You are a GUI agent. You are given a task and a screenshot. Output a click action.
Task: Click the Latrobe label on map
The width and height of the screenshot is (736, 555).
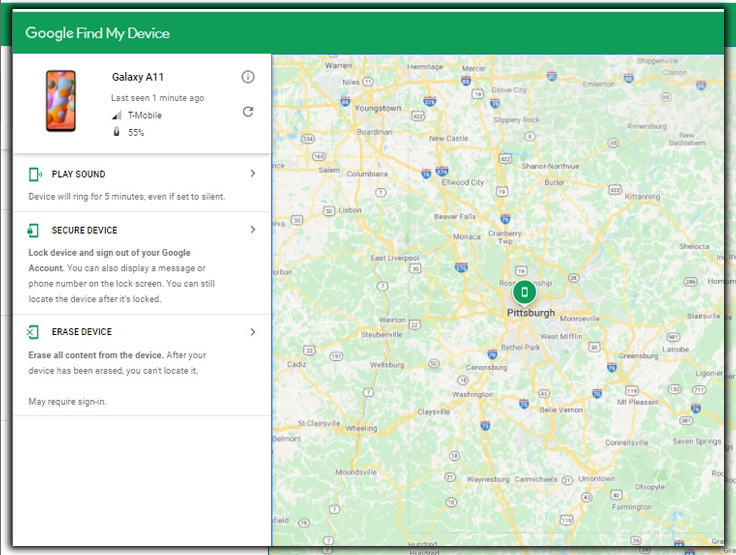click(675, 349)
